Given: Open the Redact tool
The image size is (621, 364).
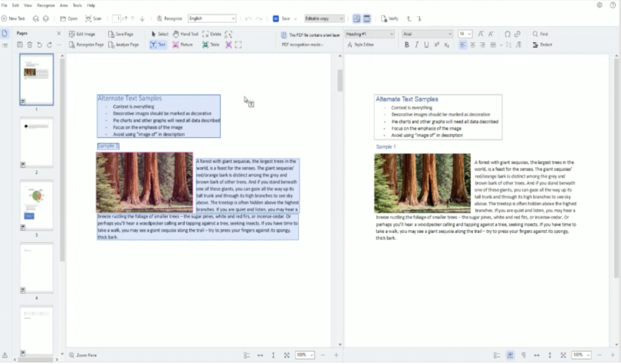Looking at the screenshot, I should point(541,45).
